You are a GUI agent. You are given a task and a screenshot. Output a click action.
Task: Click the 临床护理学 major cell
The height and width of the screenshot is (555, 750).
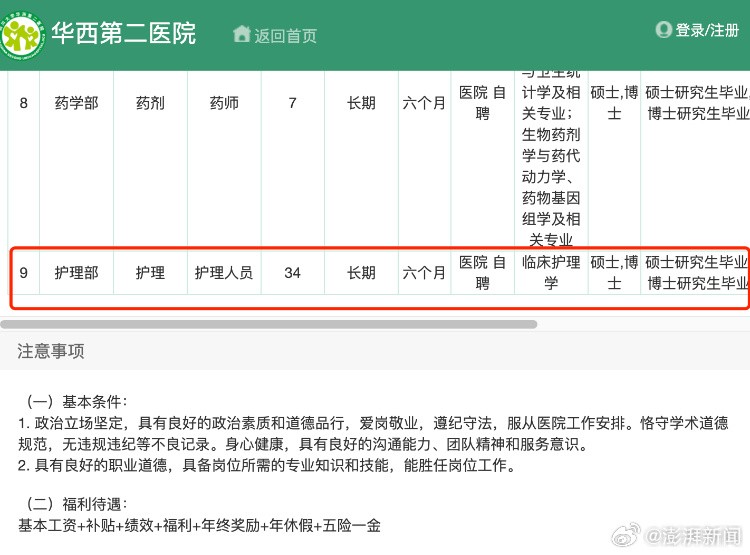coord(550,272)
